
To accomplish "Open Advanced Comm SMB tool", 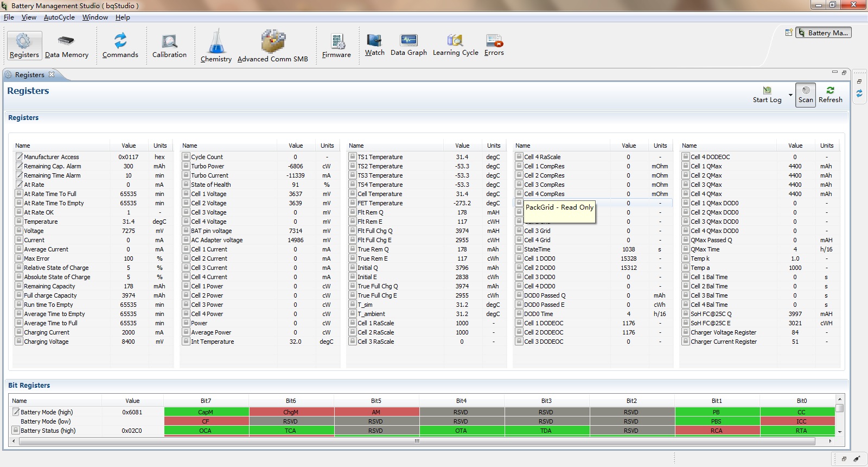I will click(x=273, y=46).
